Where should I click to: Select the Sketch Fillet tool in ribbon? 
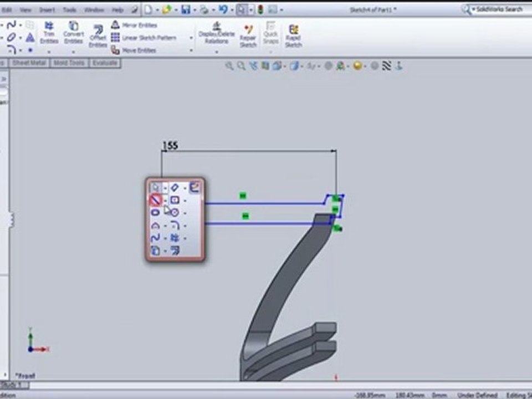(12, 50)
